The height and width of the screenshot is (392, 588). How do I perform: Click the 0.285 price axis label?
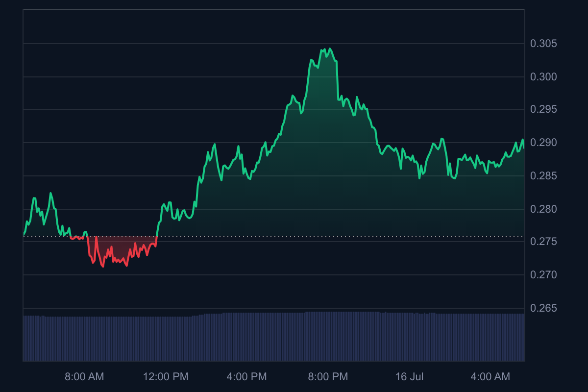(543, 176)
